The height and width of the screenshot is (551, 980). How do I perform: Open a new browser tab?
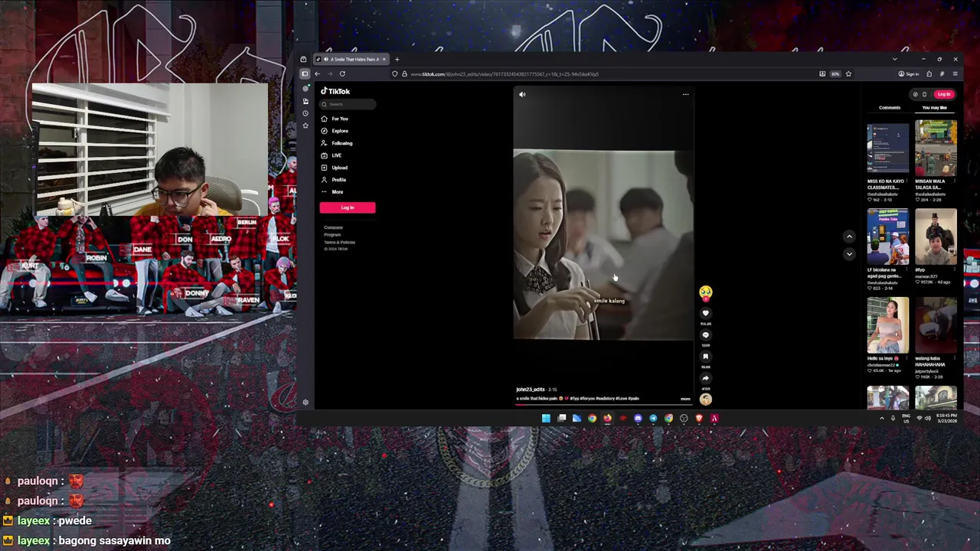pyautogui.click(x=397, y=60)
